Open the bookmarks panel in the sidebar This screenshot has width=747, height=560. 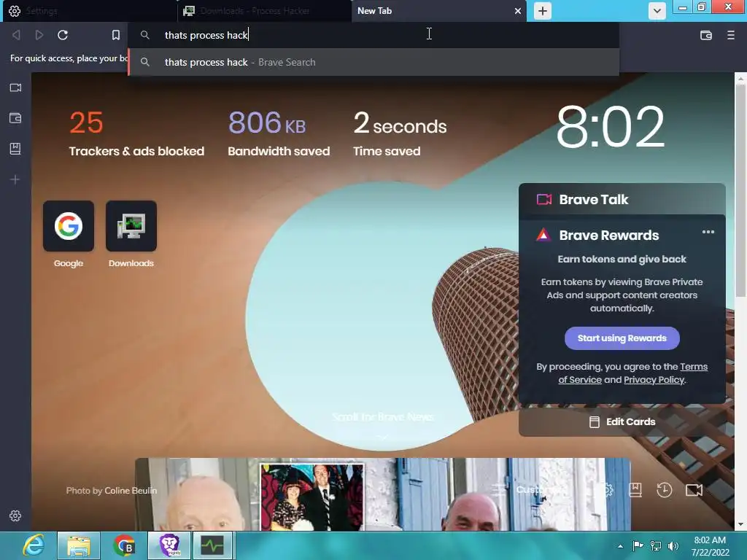15,149
